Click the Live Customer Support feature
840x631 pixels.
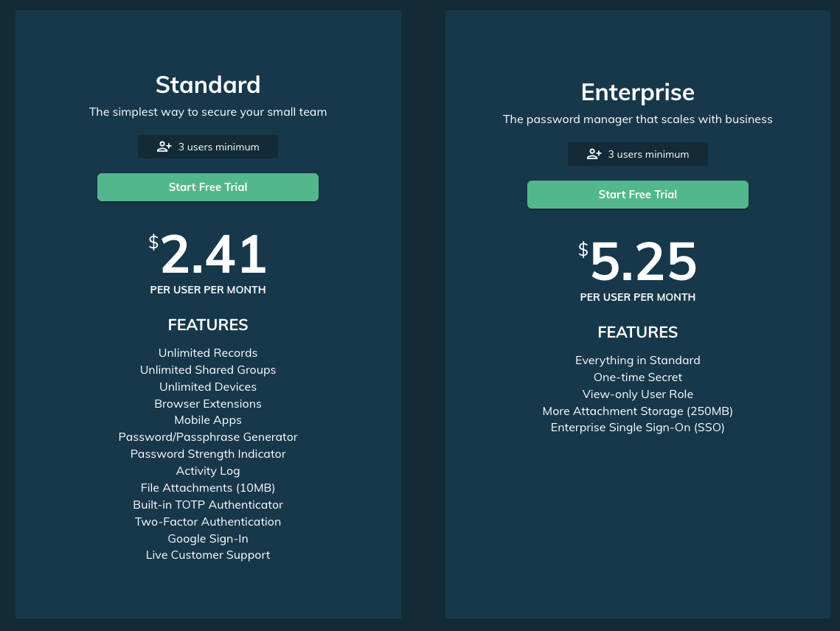pyautogui.click(x=208, y=555)
